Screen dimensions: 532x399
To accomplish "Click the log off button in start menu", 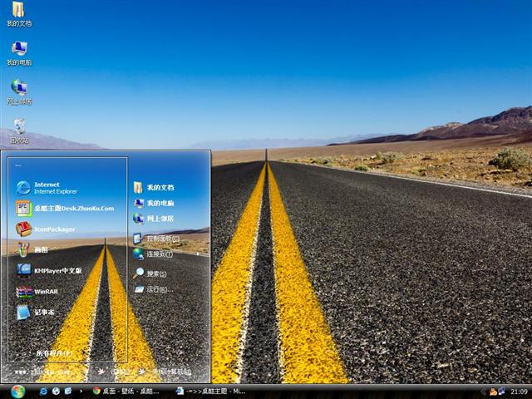I will coord(114,372).
